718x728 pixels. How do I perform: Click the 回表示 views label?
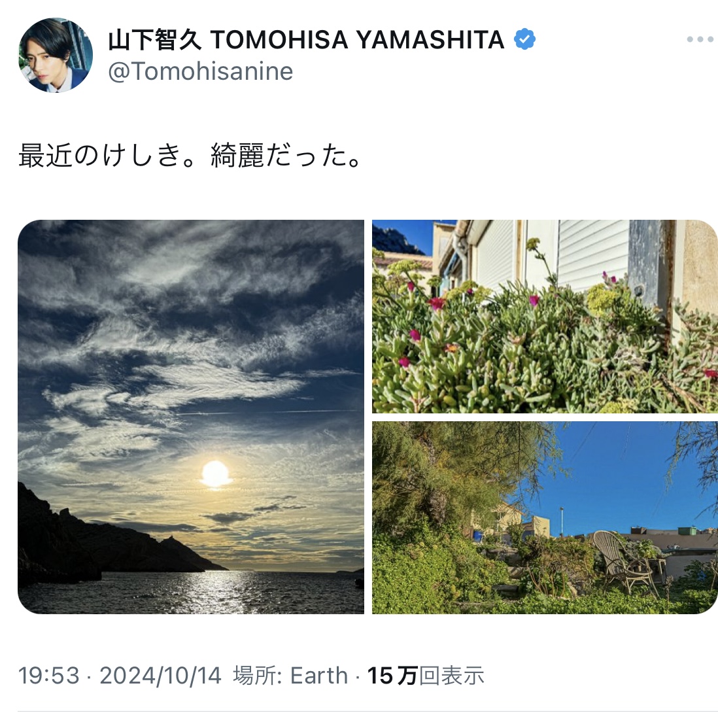(x=452, y=676)
